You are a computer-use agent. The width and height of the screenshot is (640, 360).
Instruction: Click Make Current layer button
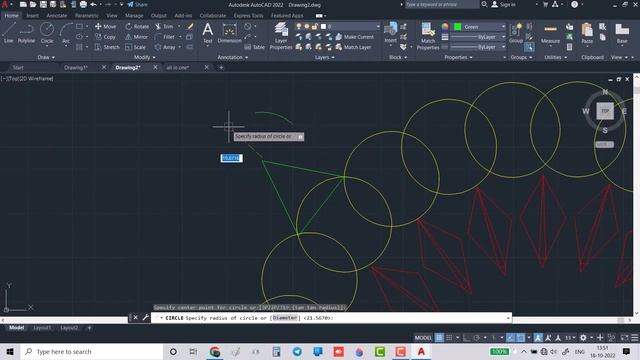point(355,37)
